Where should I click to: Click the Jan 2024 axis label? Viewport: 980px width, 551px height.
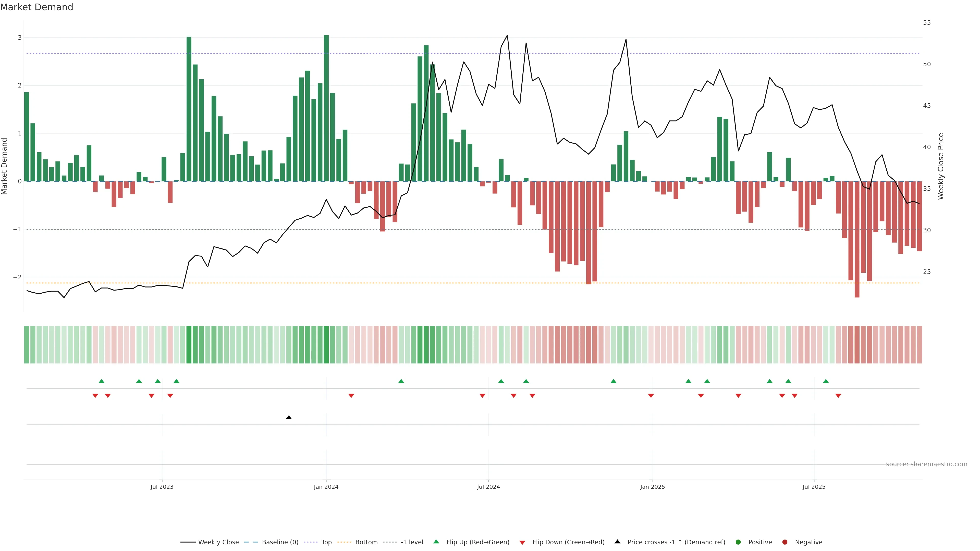[x=326, y=487]
